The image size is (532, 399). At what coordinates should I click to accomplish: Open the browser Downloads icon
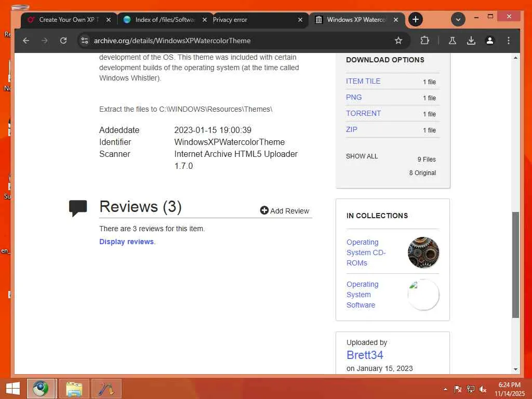[471, 41]
